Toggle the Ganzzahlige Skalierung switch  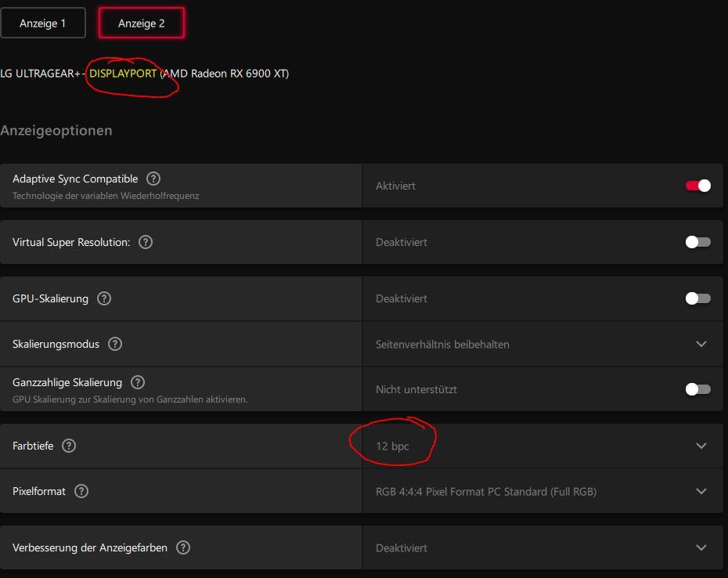point(697,389)
